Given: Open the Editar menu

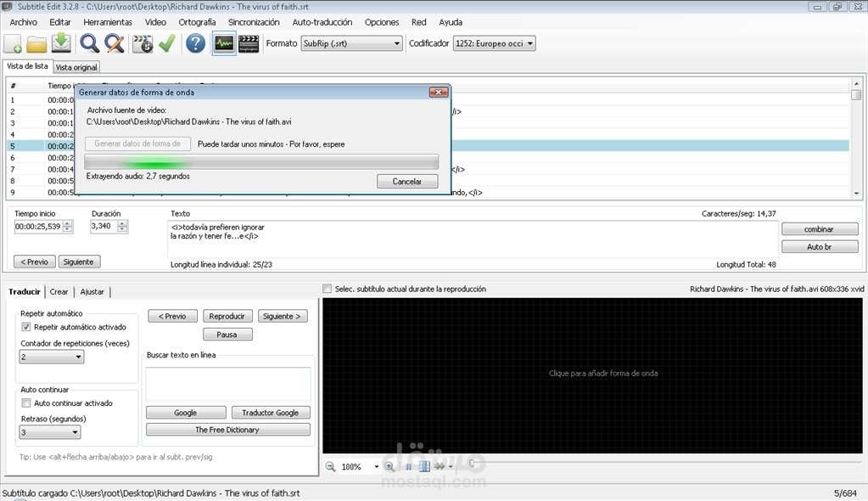Looking at the screenshot, I should 59,22.
